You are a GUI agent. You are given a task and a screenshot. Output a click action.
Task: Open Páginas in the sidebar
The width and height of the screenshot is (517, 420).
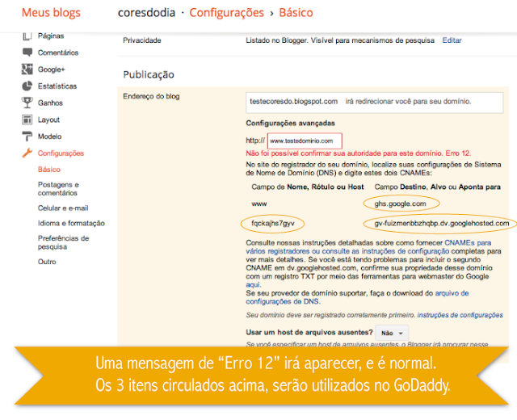point(51,36)
